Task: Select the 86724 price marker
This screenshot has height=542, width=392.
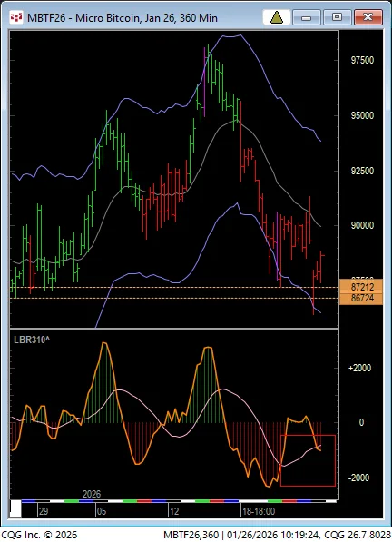Action: click(x=361, y=299)
